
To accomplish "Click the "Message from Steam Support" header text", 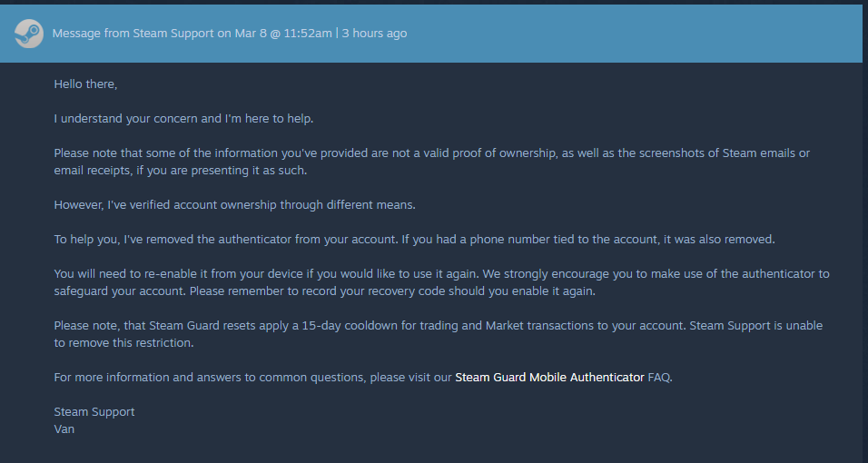I will [132, 34].
